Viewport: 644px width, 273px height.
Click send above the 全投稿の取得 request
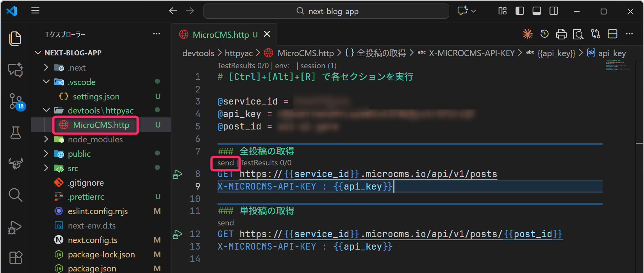coord(225,163)
